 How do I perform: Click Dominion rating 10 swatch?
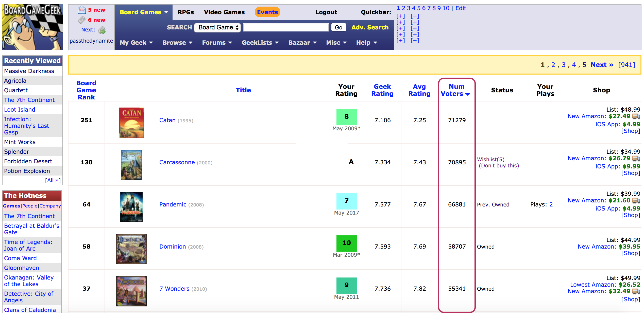tap(347, 243)
